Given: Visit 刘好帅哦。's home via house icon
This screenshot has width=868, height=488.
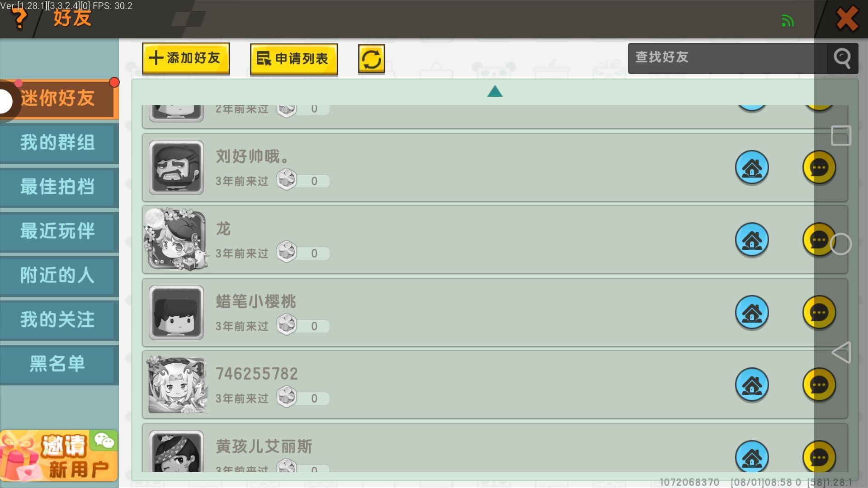Looking at the screenshot, I should pyautogui.click(x=752, y=168).
